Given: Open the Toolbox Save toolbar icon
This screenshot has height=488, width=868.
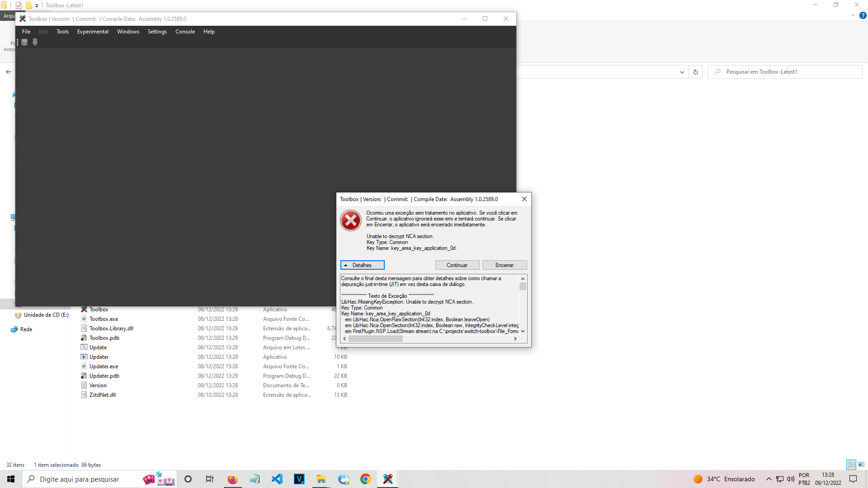Looking at the screenshot, I should 24,42.
